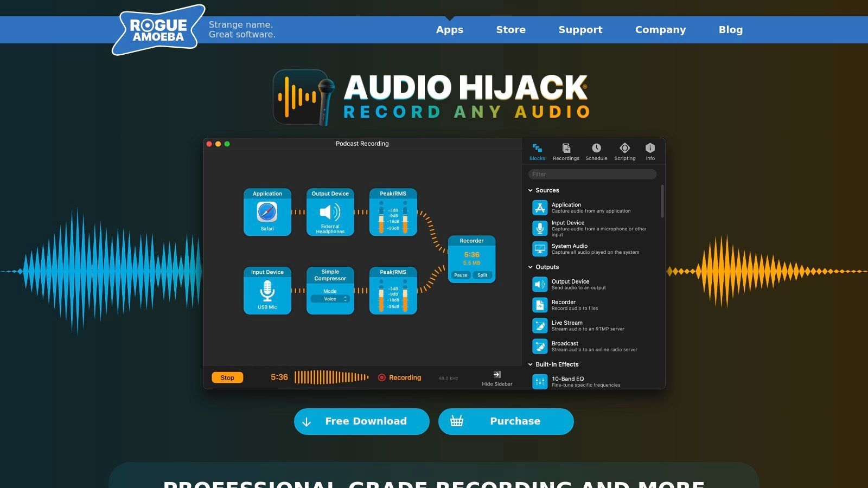Screen dimensions: 868x488
Task: Open the Live Stream output icon
Action: (x=540, y=326)
